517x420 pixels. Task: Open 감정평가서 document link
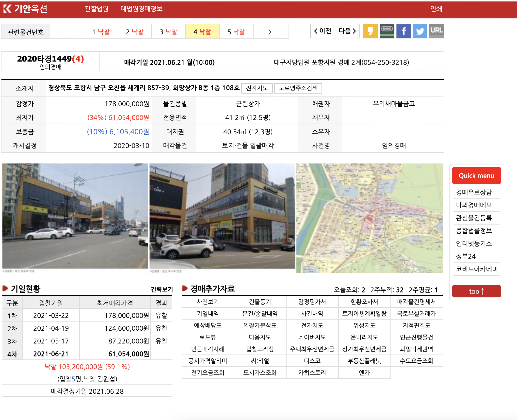312,302
